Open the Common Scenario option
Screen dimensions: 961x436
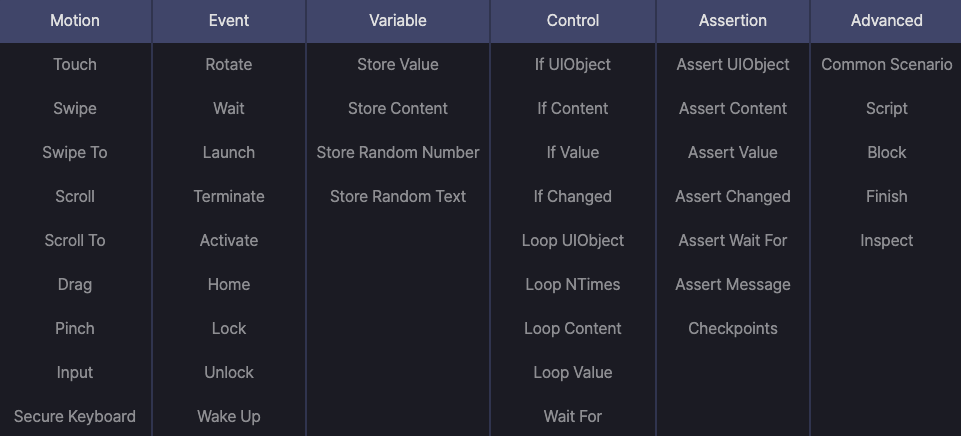(x=886, y=64)
